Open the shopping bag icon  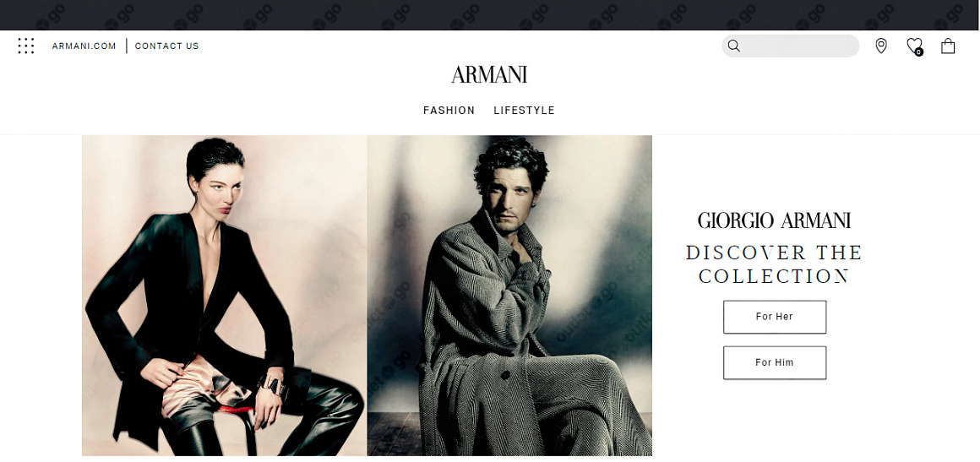[948, 46]
